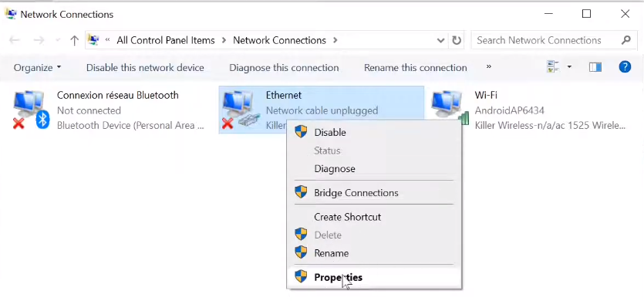Refresh the Network Connections view
This screenshot has width=644, height=301.
coord(457,40)
